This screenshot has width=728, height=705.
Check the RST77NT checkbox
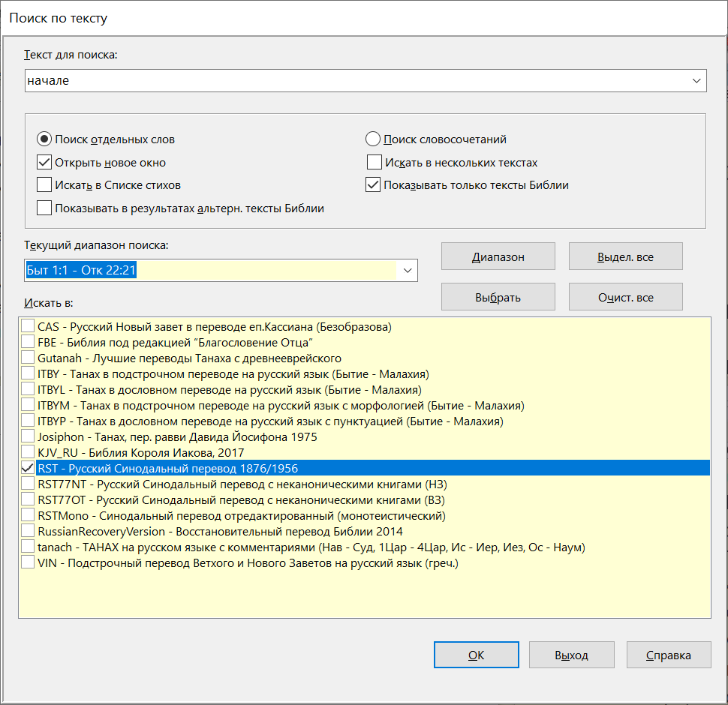pyautogui.click(x=28, y=484)
